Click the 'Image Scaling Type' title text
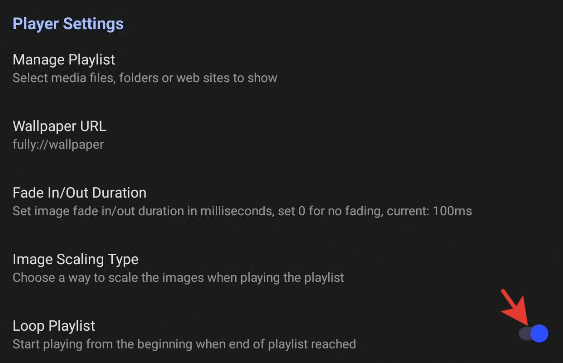 (x=75, y=259)
